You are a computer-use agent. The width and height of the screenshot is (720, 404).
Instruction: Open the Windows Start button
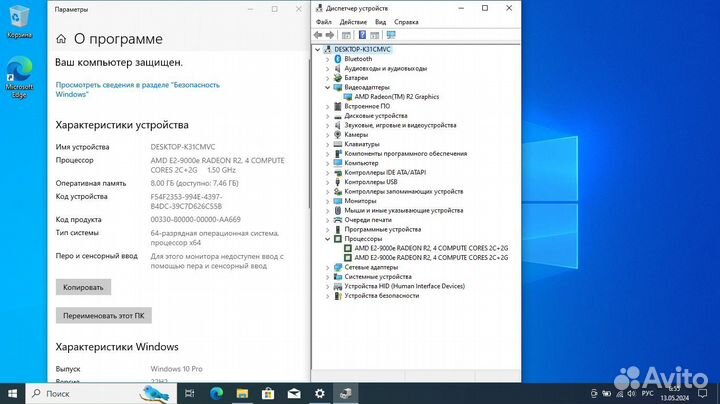click(12, 393)
